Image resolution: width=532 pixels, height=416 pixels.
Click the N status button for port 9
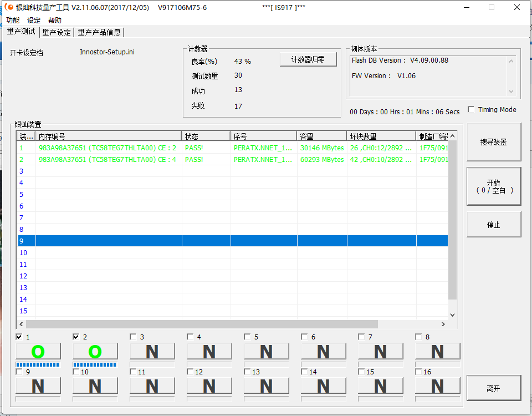point(38,386)
